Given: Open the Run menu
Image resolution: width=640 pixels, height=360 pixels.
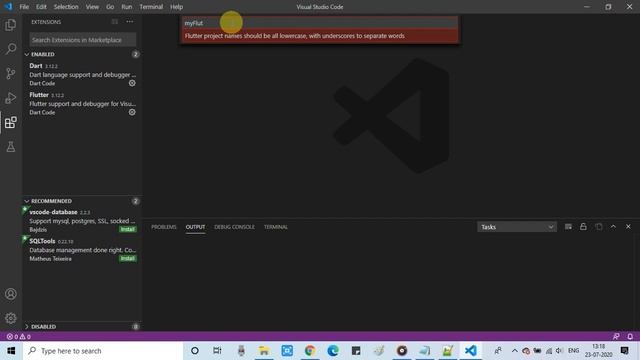Looking at the screenshot, I should coord(127,7).
